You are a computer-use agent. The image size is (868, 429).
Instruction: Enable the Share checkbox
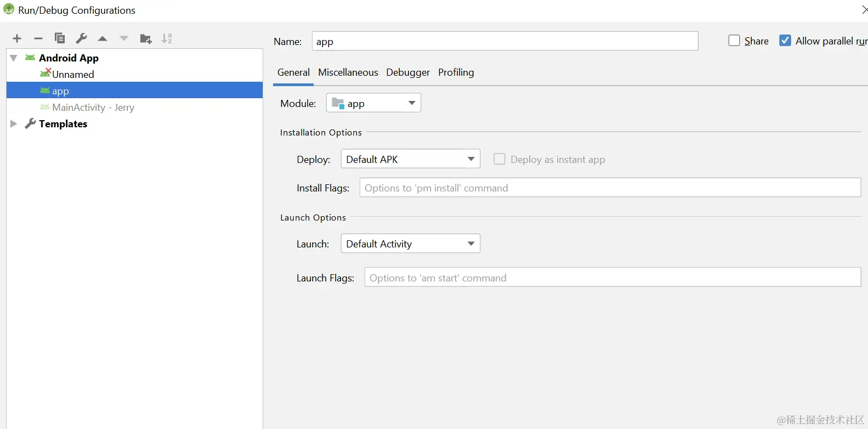(x=734, y=41)
